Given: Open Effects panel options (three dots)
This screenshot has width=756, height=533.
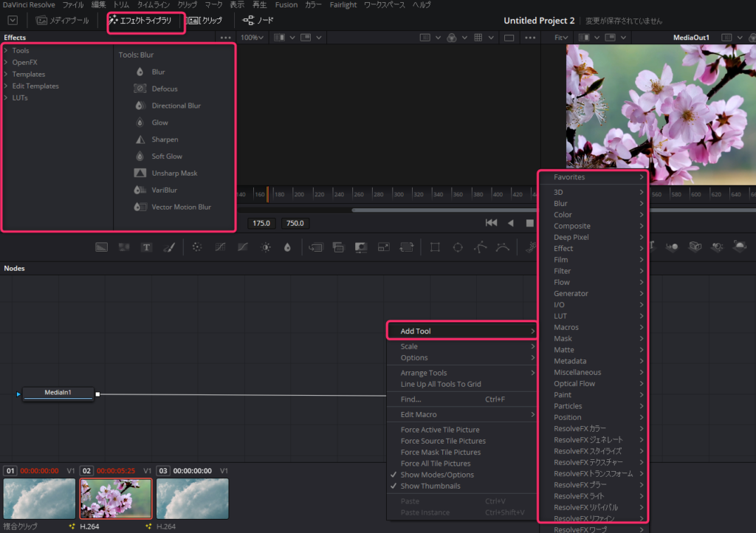Looking at the screenshot, I should click(225, 38).
